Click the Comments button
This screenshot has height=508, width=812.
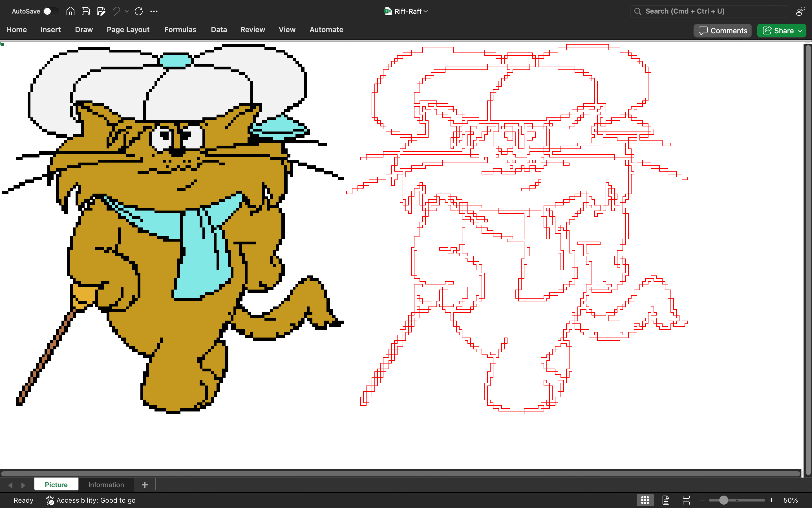coord(722,30)
